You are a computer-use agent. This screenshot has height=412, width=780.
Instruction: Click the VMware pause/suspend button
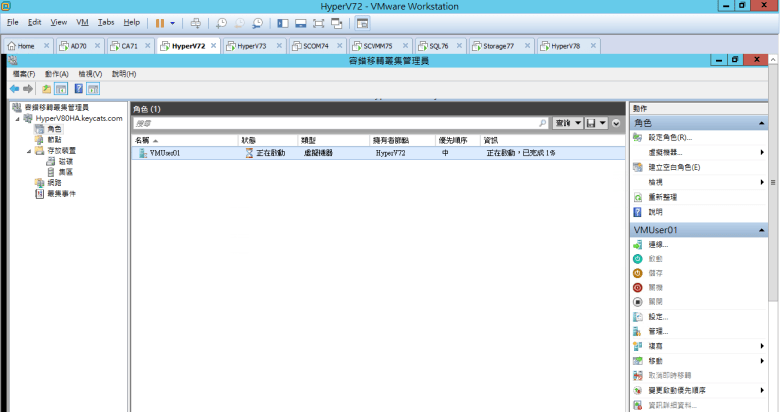point(159,22)
